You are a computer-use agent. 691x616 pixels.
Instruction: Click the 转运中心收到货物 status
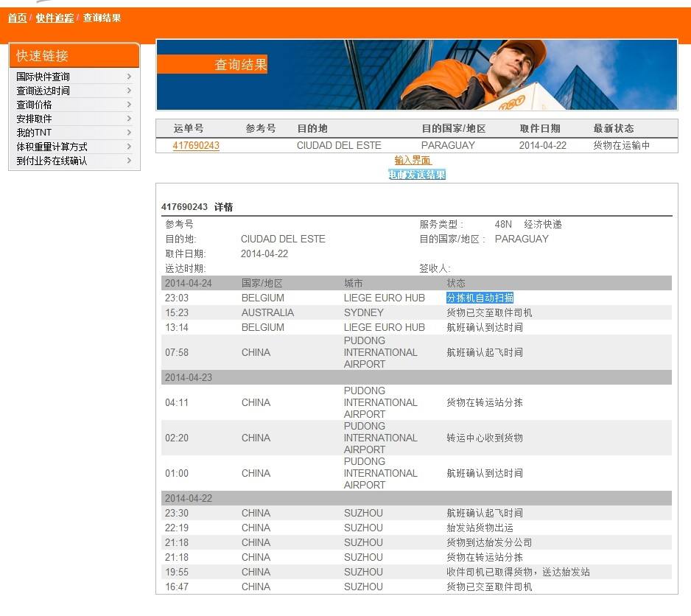485,438
